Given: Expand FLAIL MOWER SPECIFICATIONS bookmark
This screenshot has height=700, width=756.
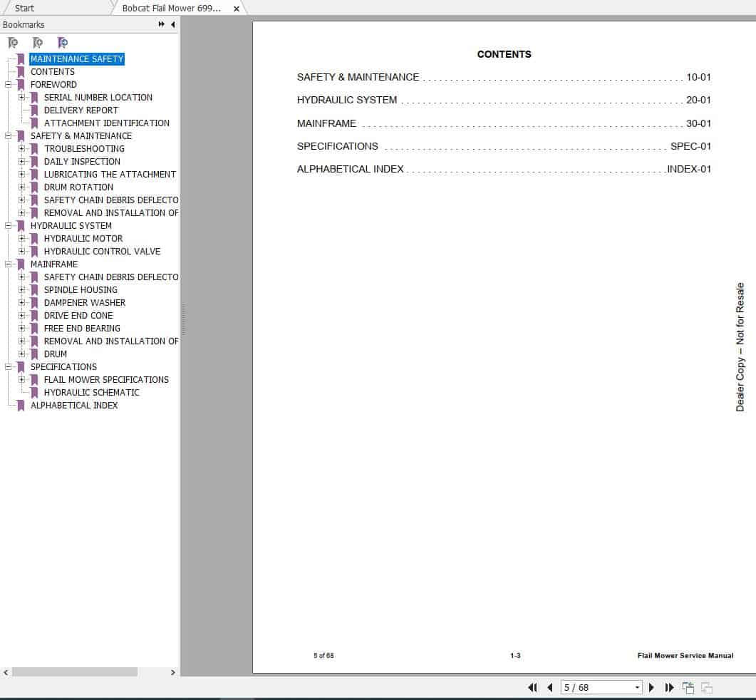Looking at the screenshot, I should (21, 380).
